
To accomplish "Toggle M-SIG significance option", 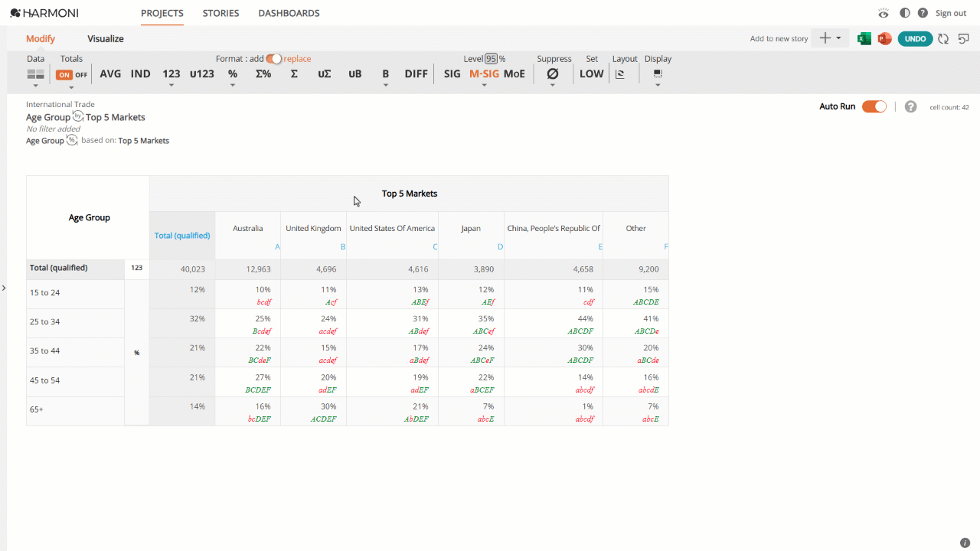I will (484, 74).
